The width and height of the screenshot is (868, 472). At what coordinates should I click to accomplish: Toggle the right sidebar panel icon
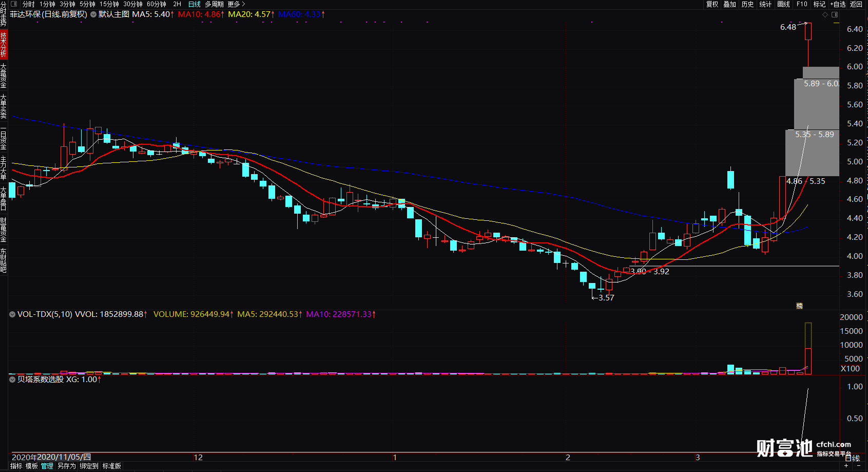click(x=834, y=14)
